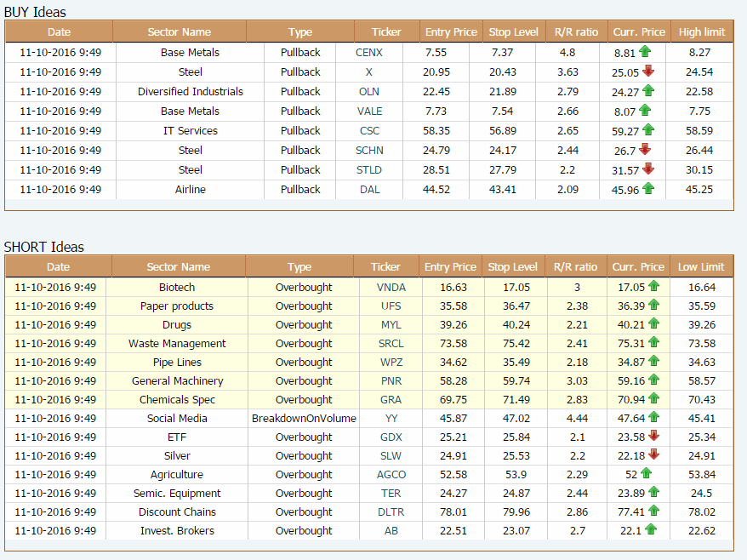Sort SHORT Ideas by Curr. Price header
747x560 pixels.
coord(638,267)
